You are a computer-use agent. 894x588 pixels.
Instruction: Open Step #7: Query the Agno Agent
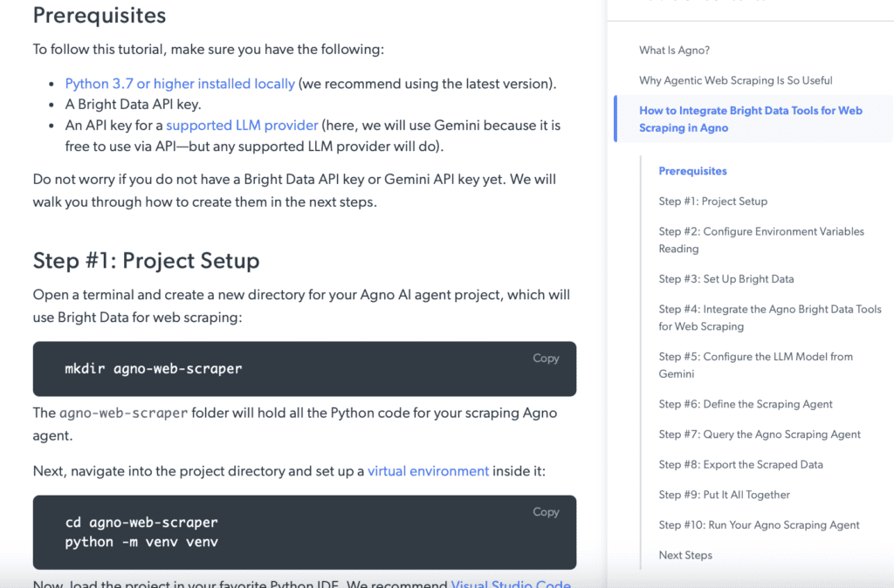click(759, 434)
